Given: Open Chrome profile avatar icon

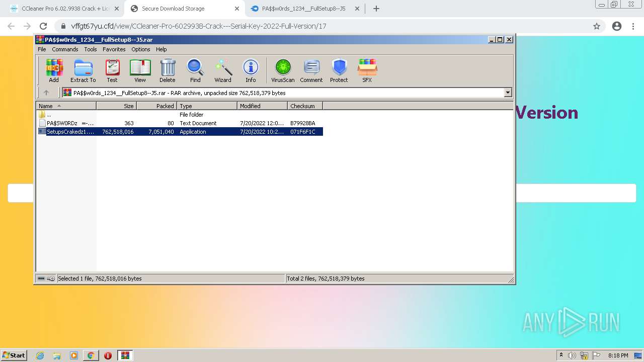Looking at the screenshot, I should pyautogui.click(x=617, y=26).
